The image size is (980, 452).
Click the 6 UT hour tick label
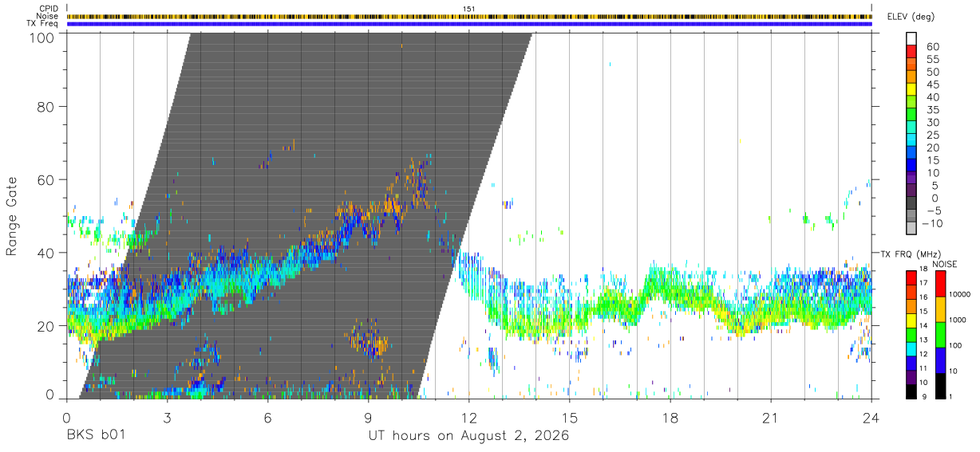[x=268, y=417]
